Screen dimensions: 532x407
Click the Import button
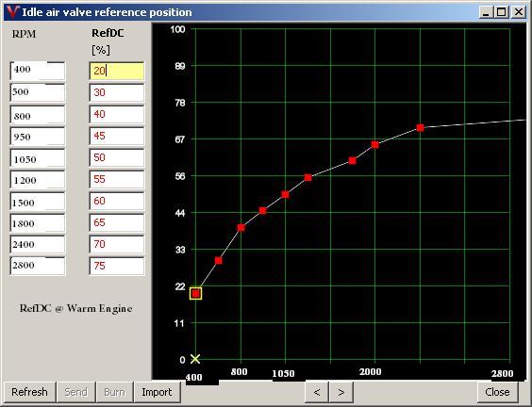click(157, 392)
